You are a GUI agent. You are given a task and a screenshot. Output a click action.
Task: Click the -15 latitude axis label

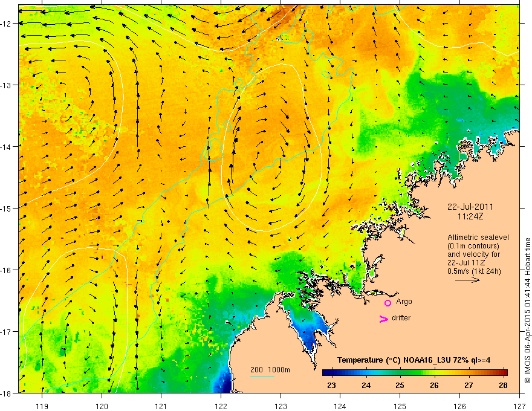(x=7, y=208)
